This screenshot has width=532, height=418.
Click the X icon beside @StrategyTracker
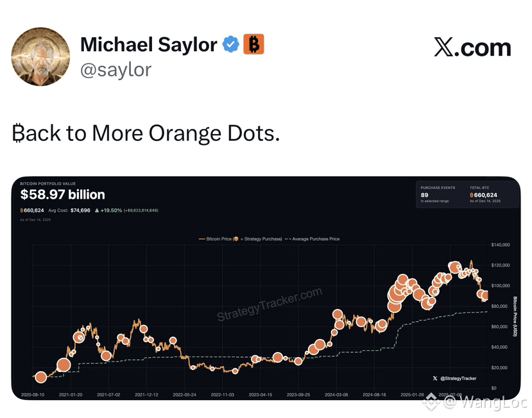click(435, 378)
